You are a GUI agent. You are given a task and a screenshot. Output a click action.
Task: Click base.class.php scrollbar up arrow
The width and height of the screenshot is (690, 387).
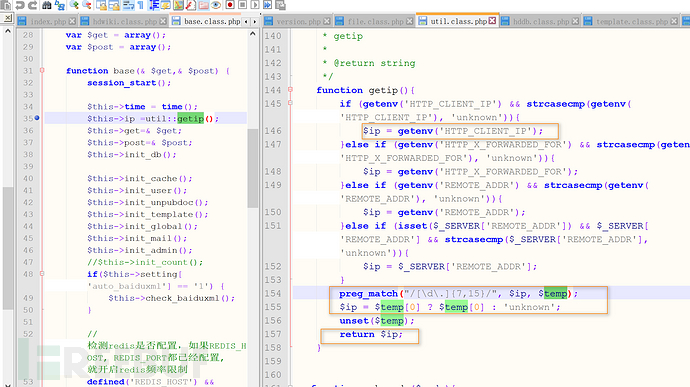tap(253, 33)
